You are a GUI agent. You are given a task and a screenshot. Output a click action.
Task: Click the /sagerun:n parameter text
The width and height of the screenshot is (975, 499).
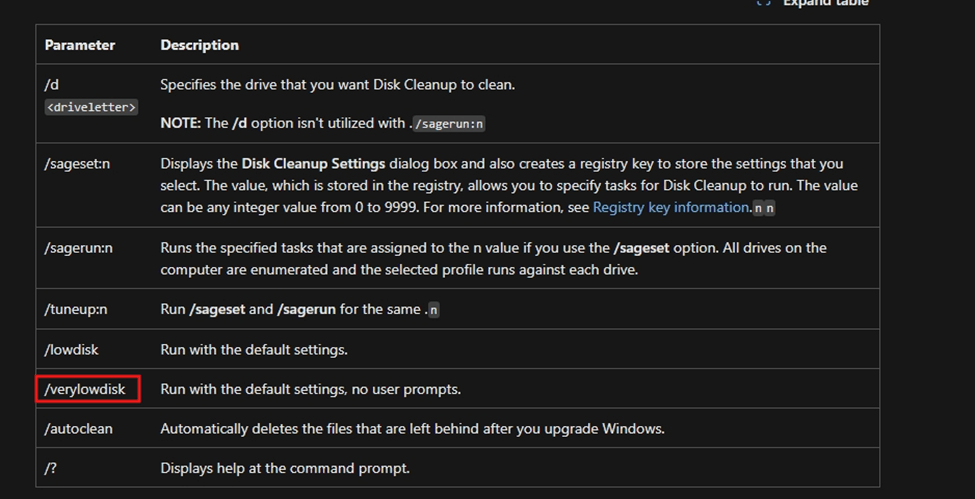coord(78,248)
